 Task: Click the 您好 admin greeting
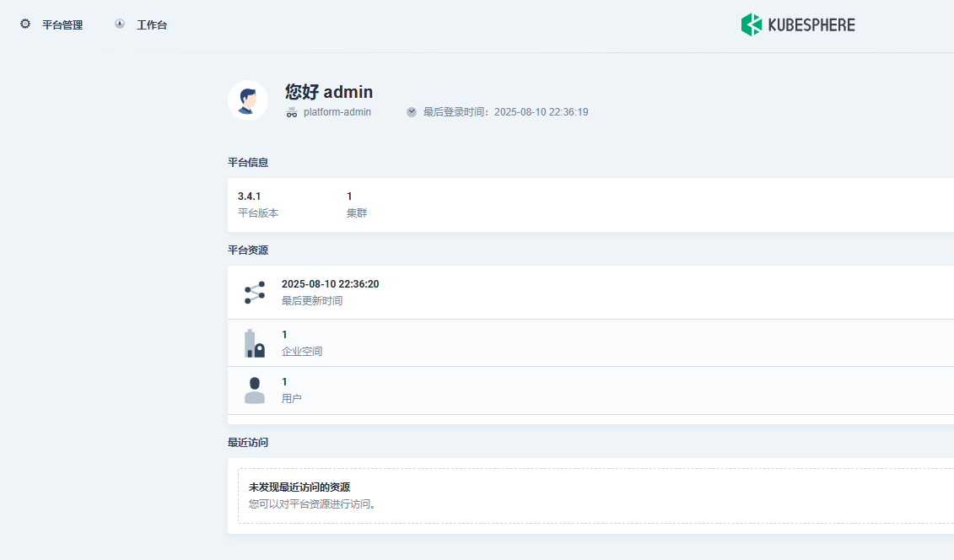329,92
